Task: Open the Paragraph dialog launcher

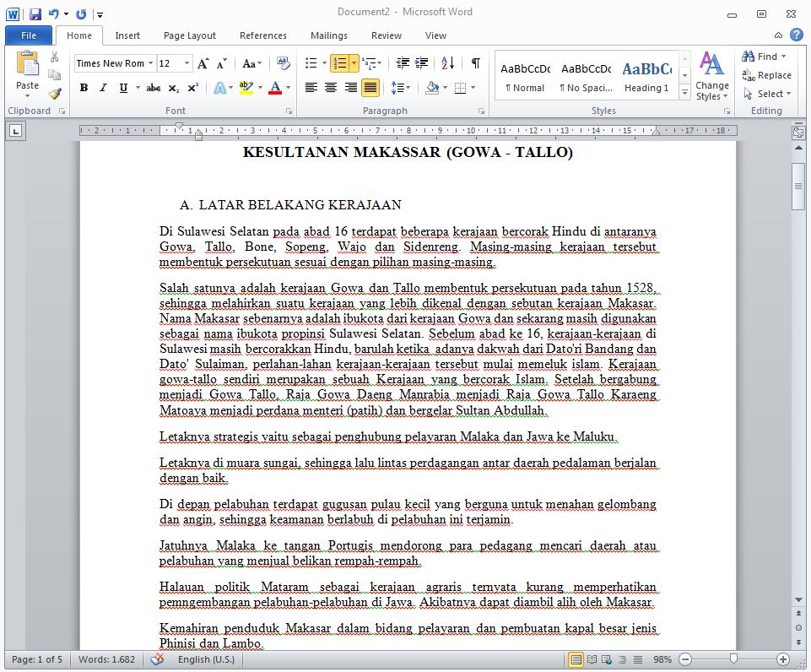Action: pos(482,111)
